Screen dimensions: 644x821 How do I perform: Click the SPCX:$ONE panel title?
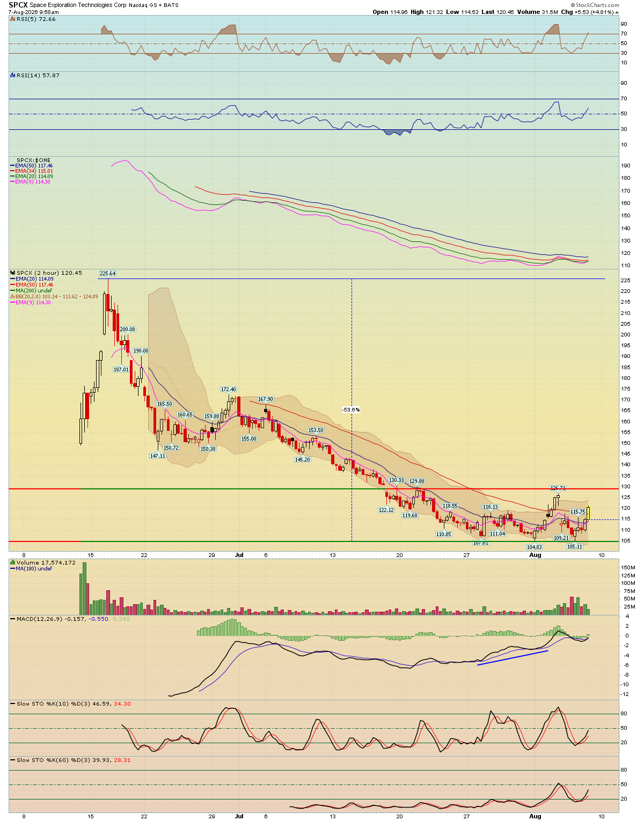pos(34,160)
